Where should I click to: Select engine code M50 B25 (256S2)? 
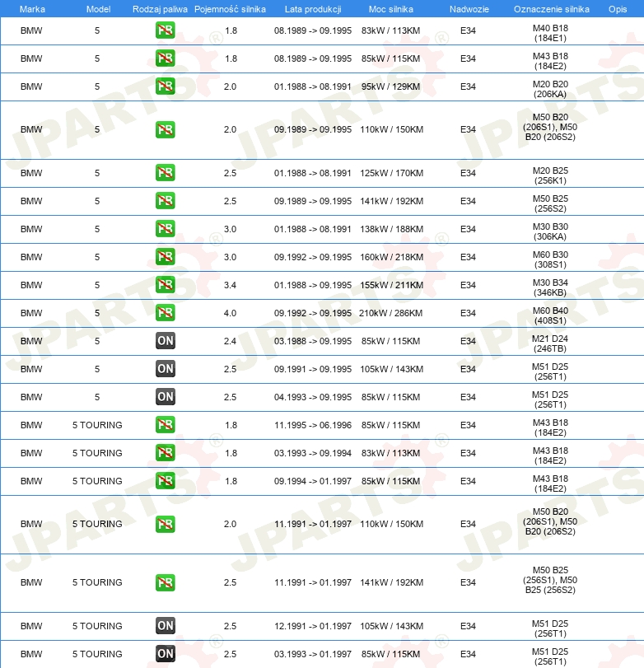click(x=550, y=203)
